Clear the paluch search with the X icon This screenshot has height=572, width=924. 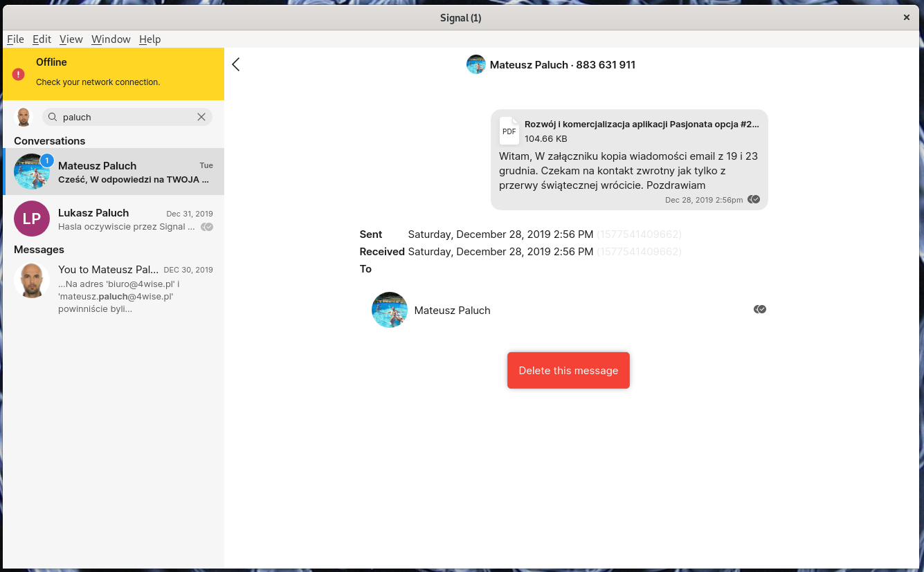(x=201, y=117)
